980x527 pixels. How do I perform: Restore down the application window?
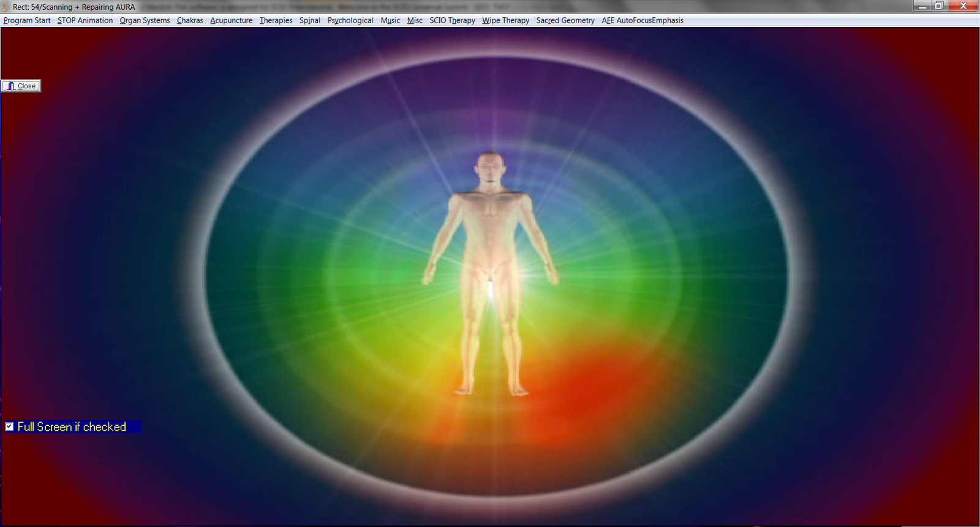click(938, 6)
